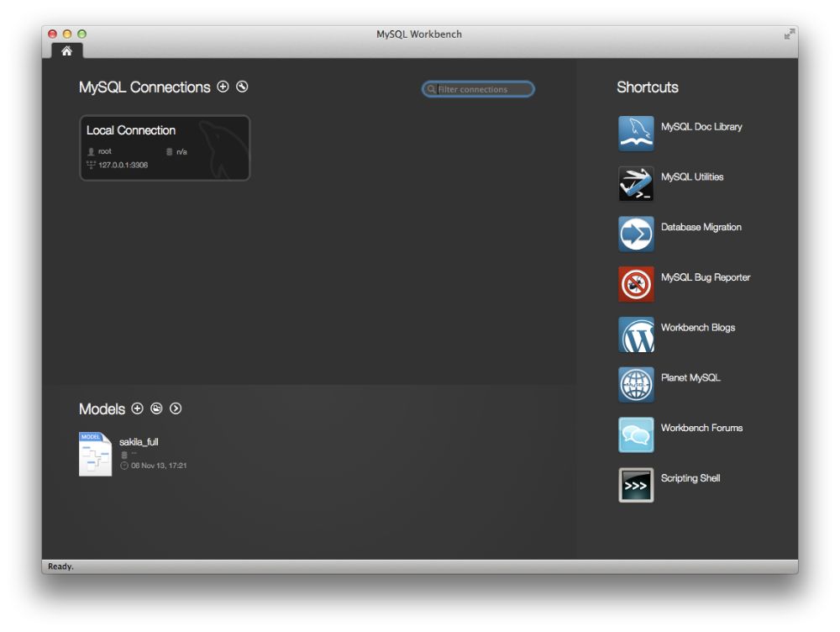Click the MySQL Doc Library label

pyautogui.click(x=701, y=127)
